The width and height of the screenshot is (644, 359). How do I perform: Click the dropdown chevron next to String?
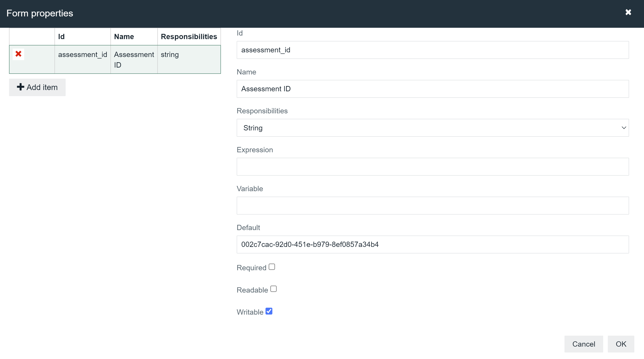coord(624,128)
